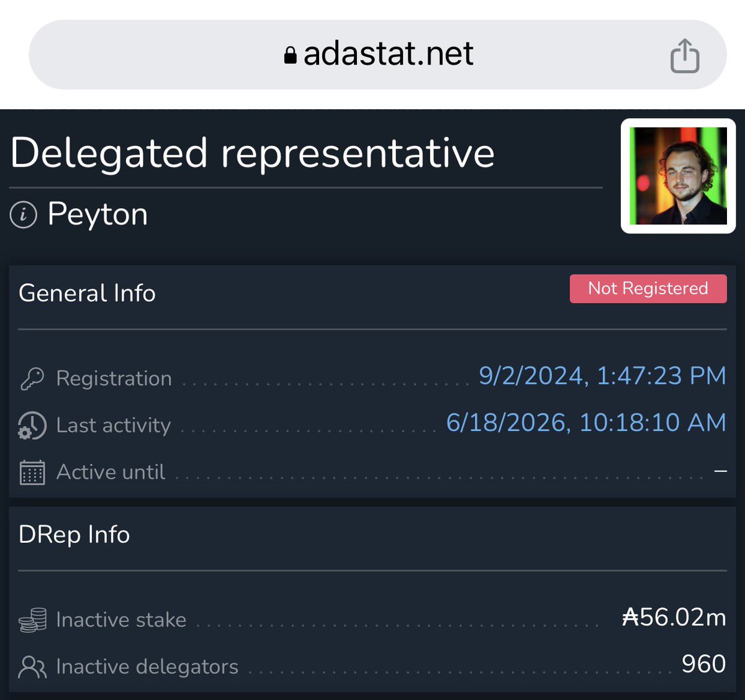Open the info icon beside Peyton
The image size is (745, 700).
(24, 215)
